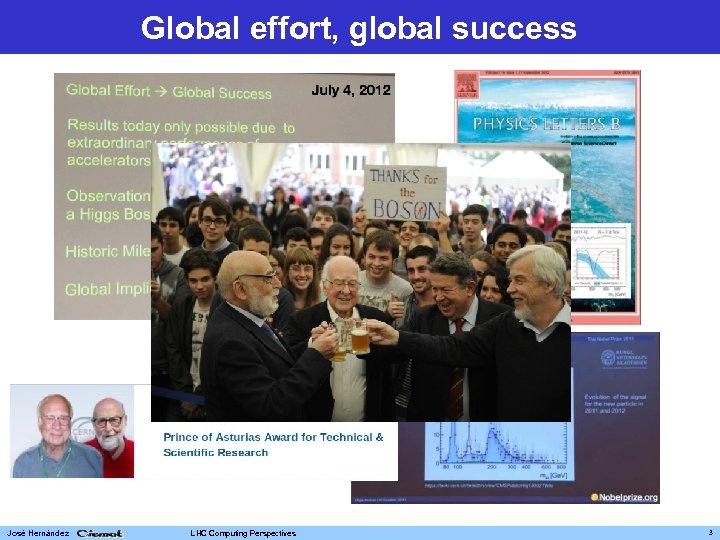Screen dimensions: 720x540
Task: Click the small exclusion plot on the journal cover
Action: (601, 261)
